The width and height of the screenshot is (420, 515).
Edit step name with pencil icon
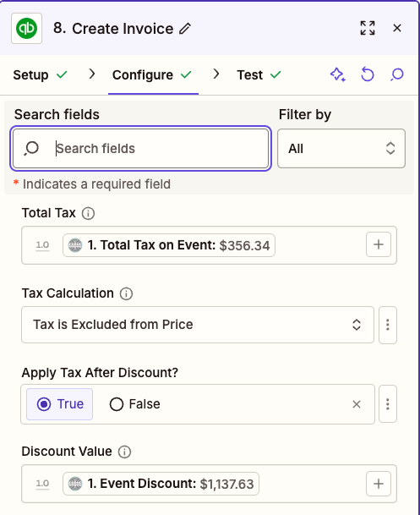185,29
